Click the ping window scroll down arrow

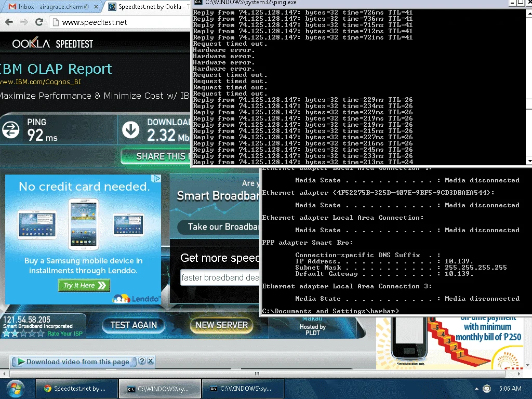[x=529, y=161]
